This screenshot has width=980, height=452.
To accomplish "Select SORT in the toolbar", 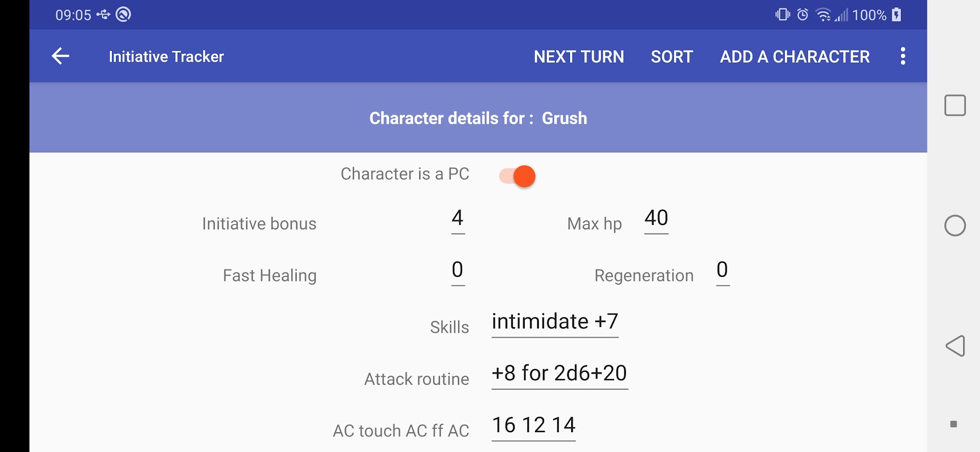I will tap(672, 56).
